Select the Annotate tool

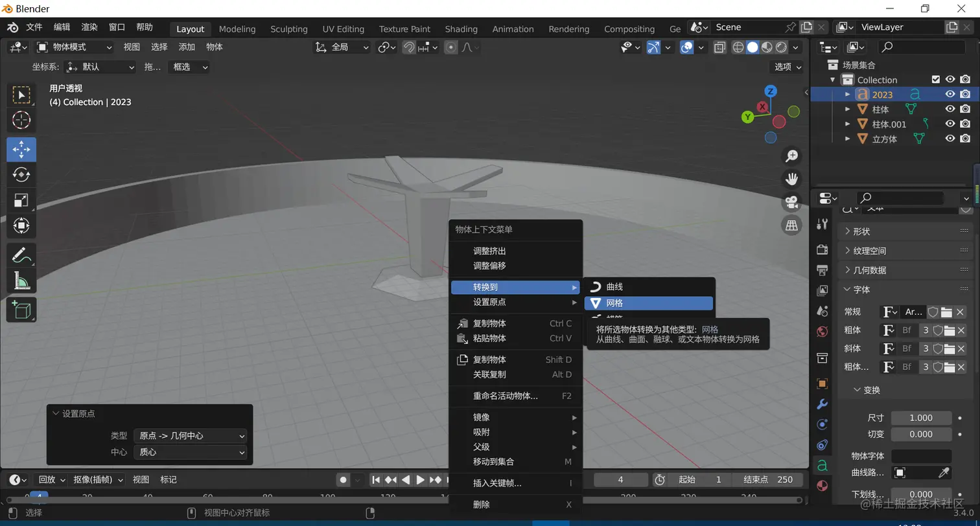tap(21, 255)
